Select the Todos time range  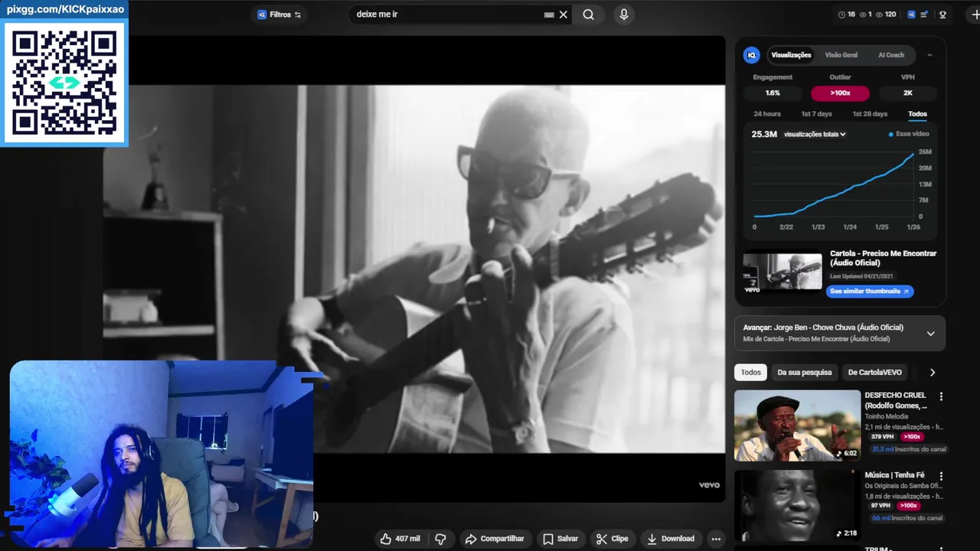coord(917,114)
